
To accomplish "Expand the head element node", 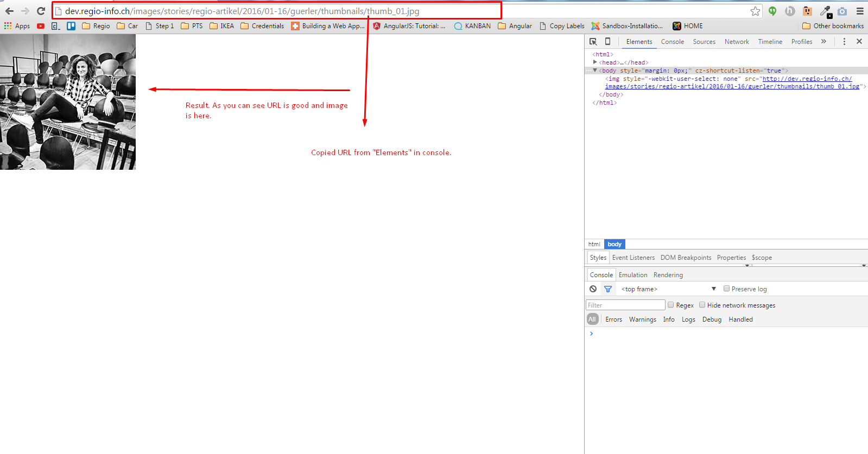I will click(595, 62).
